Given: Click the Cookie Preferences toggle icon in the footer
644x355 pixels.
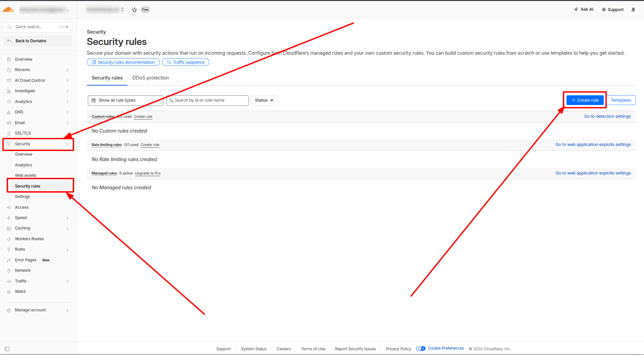Looking at the screenshot, I should tap(421, 348).
